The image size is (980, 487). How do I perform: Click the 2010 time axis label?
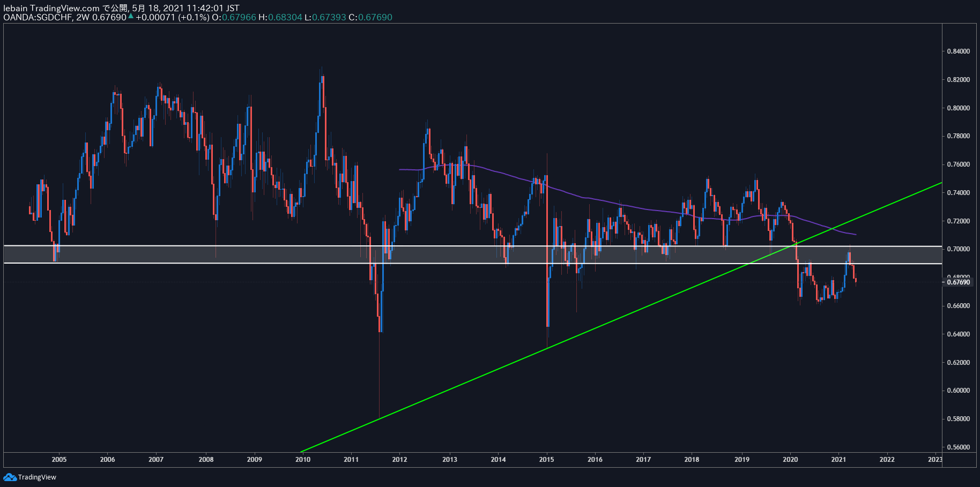click(x=303, y=459)
